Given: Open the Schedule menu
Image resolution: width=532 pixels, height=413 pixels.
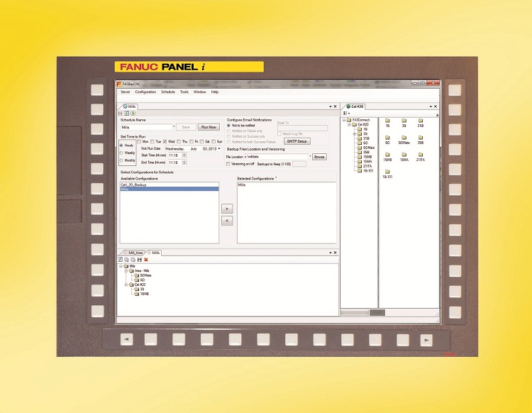Looking at the screenshot, I should click(x=168, y=92).
